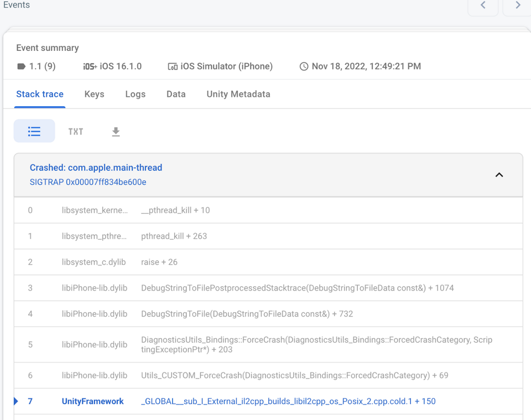Screen dimensions: 531x420
Task: Click the iOS version icon
Action: (x=90, y=66)
